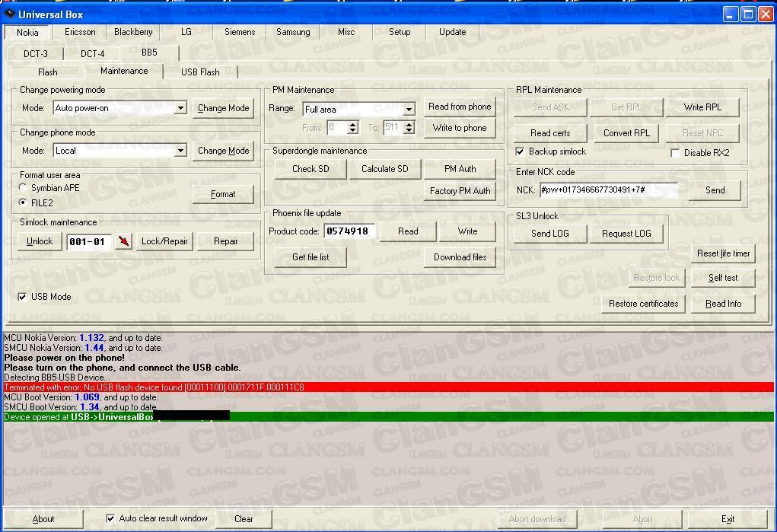Click the Universal Box title bar icon
The image size is (777, 532).
[9, 14]
